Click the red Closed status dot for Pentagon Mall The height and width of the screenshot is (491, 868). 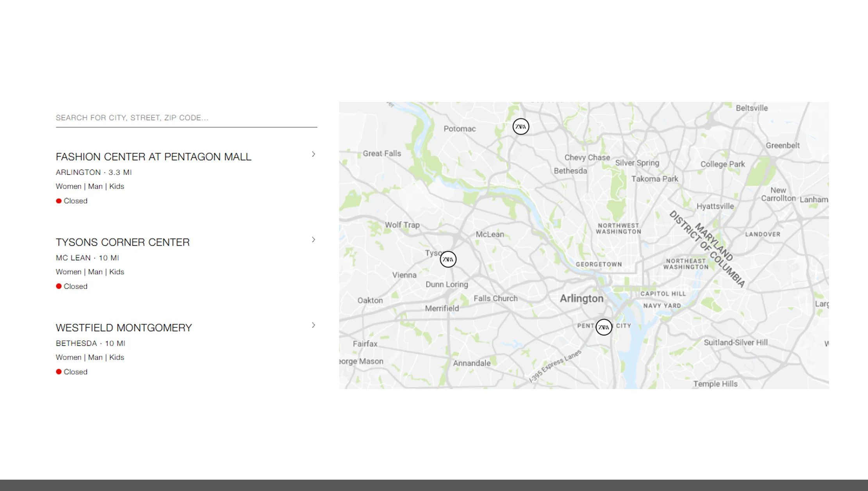(x=59, y=200)
